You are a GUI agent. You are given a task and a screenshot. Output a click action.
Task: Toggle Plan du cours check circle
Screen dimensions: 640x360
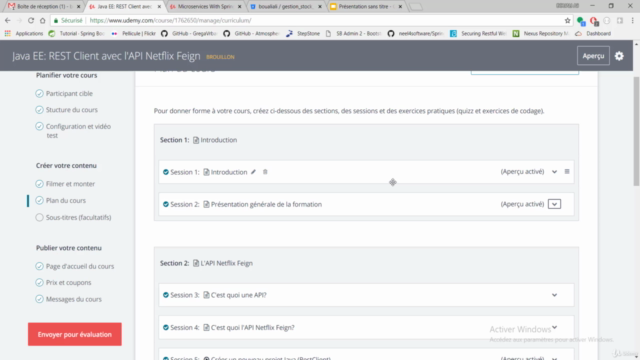pyautogui.click(x=39, y=200)
